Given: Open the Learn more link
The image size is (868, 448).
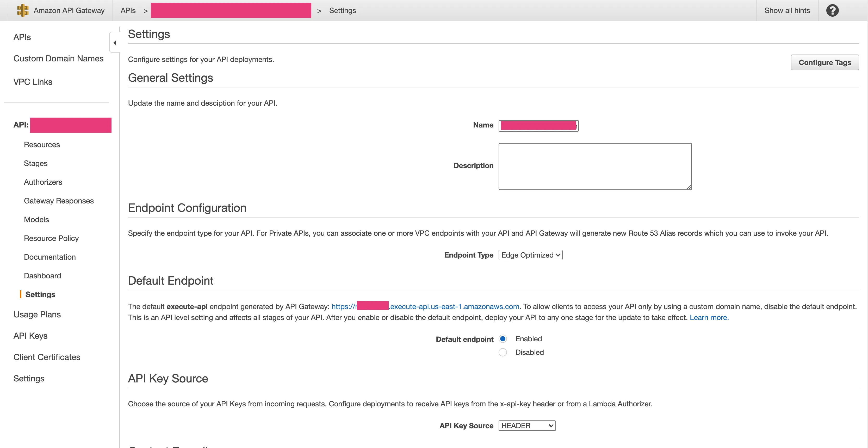Looking at the screenshot, I should click(709, 317).
